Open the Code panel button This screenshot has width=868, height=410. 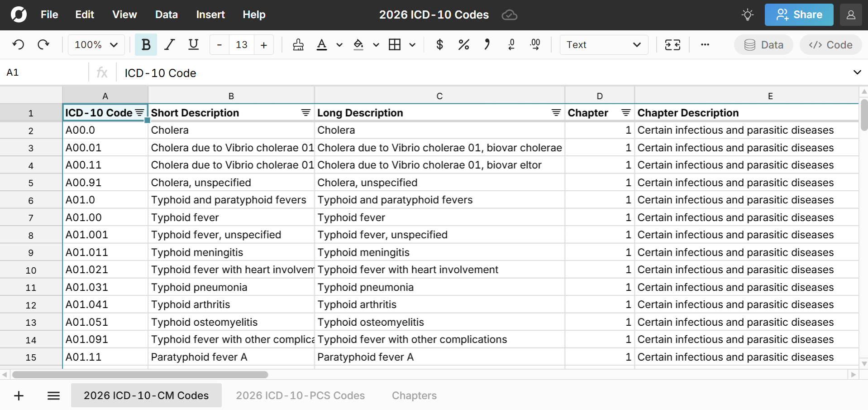830,44
